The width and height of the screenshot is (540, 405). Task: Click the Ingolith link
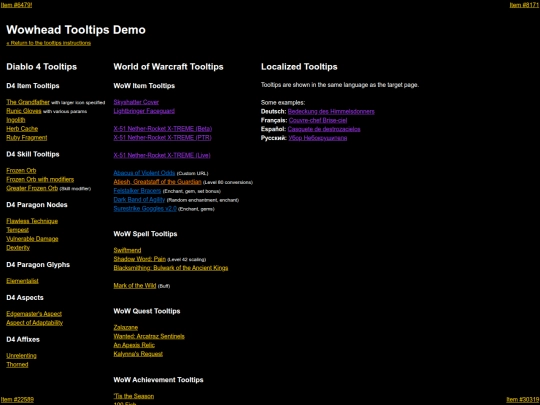pyautogui.click(x=15, y=120)
